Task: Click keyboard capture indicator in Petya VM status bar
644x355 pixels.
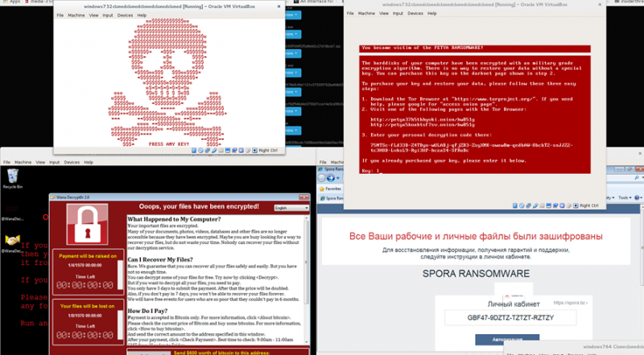Action: [576, 205]
